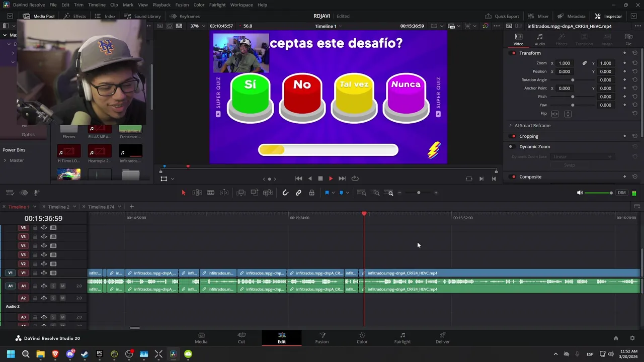Solo audio track A2 with S
This screenshot has height=362, width=644.
[x=53, y=298]
